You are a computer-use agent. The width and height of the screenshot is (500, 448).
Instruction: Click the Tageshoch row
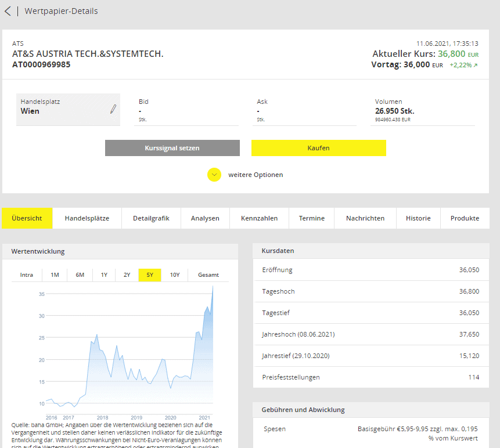[372, 291]
